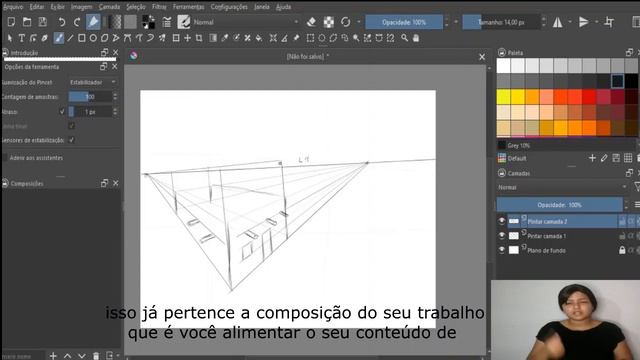Hide the Plano de fundo layer

(x=502, y=250)
